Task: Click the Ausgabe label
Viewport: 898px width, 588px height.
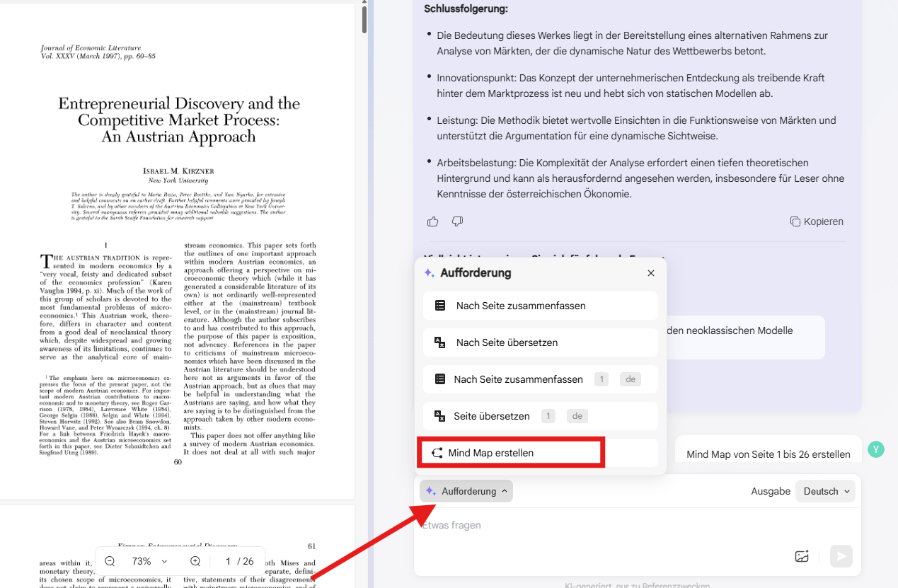Action: tap(771, 491)
